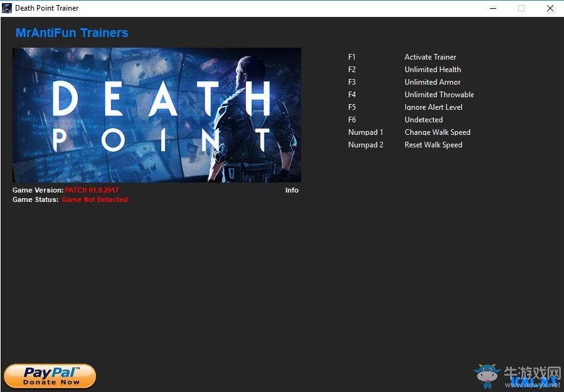Click the F5 hotkey label

[352, 107]
